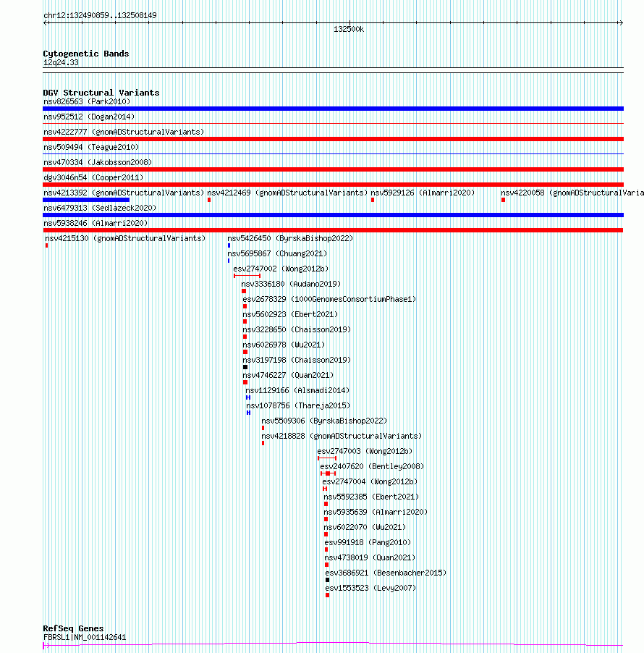Image resolution: width=644 pixels, height=653 pixels.
Task: Click the nsv6479313 (Sedlazeck2020) label
Action: click(100, 208)
